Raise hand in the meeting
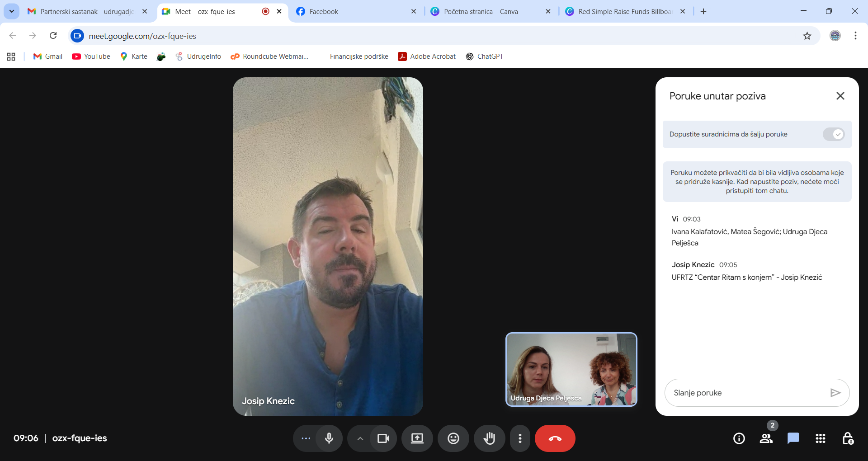 pyautogui.click(x=489, y=438)
